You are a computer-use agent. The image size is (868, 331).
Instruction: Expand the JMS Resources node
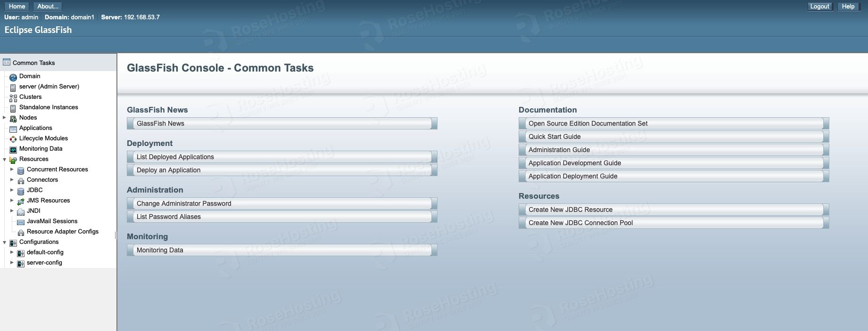tap(12, 200)
